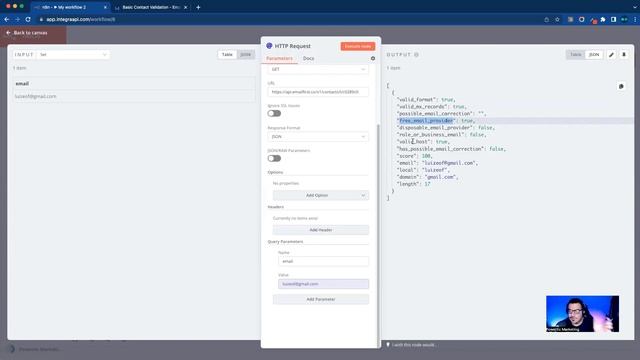640x360 pixels.
Task: Click the "possible_email_correction" JSON line
Action: pyautogui.click(x=441, y=113)
